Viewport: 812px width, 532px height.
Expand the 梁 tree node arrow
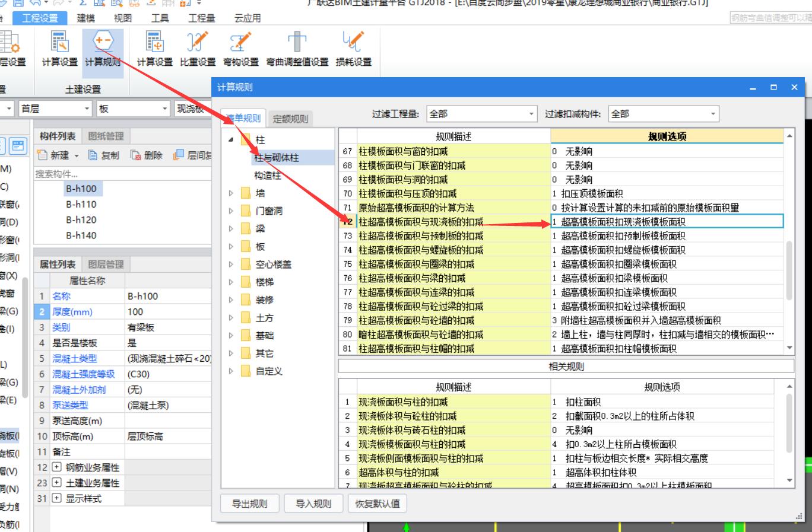coord(231,229)
